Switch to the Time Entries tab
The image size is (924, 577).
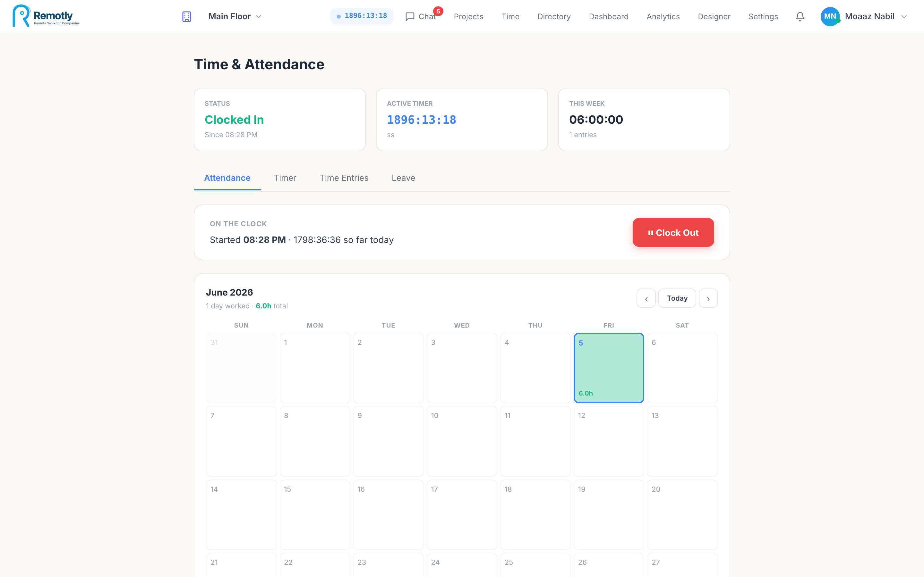(344, 178)
